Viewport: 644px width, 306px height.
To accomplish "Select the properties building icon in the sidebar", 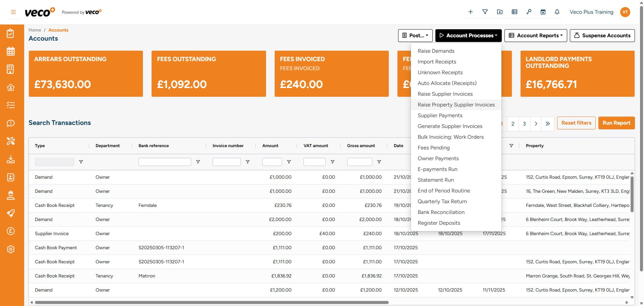I will point(11,69).
